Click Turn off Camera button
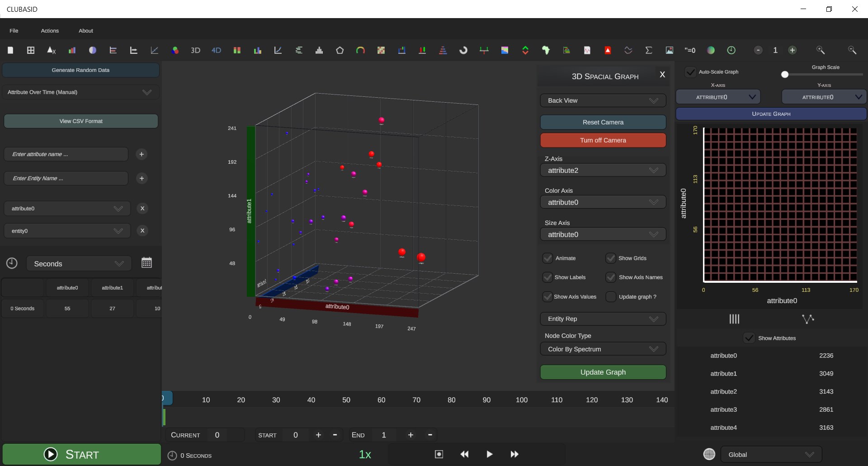The width and height of the screenshot is (868, 466). click(603, 140)
